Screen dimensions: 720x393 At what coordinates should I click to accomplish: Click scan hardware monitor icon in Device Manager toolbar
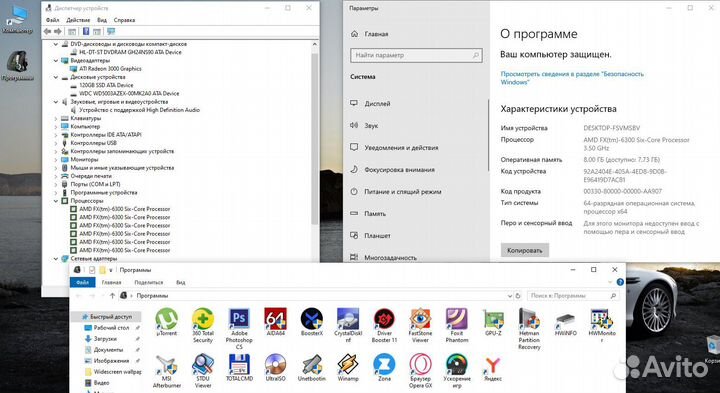[111, 31]
